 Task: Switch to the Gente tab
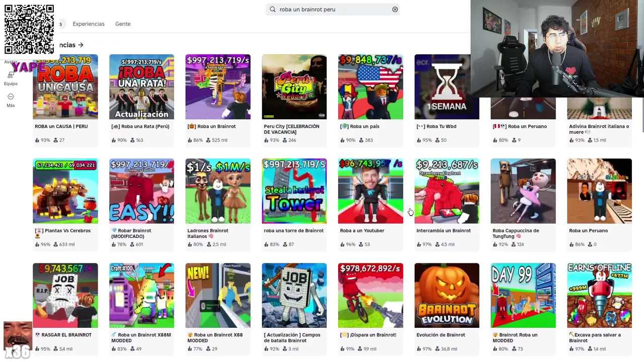tap(123, 24)
